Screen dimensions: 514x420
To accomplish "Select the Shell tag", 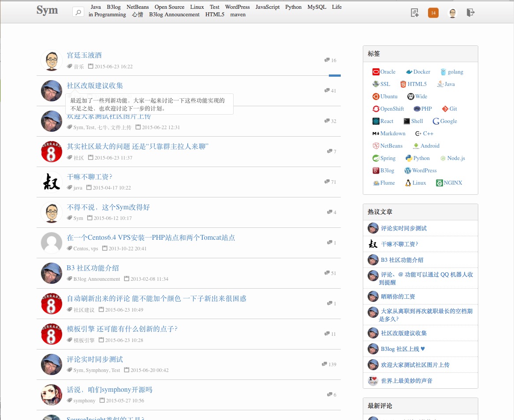I will point(413,121).
